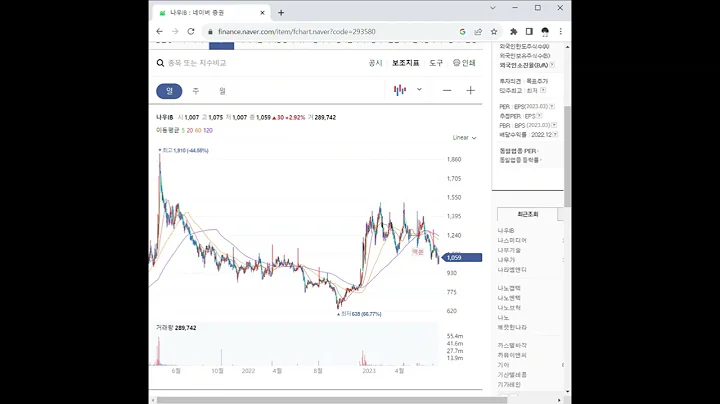Click the 1,059 current price marker
Image resolution: width=720 pixels, height=404 pixels.
tap(461, 258)
